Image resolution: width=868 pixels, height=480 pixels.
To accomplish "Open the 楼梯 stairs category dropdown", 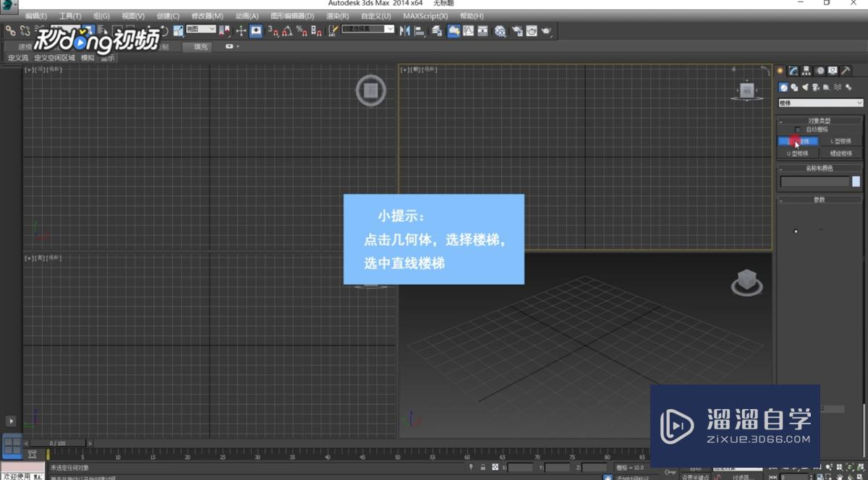I will (820, 103).
